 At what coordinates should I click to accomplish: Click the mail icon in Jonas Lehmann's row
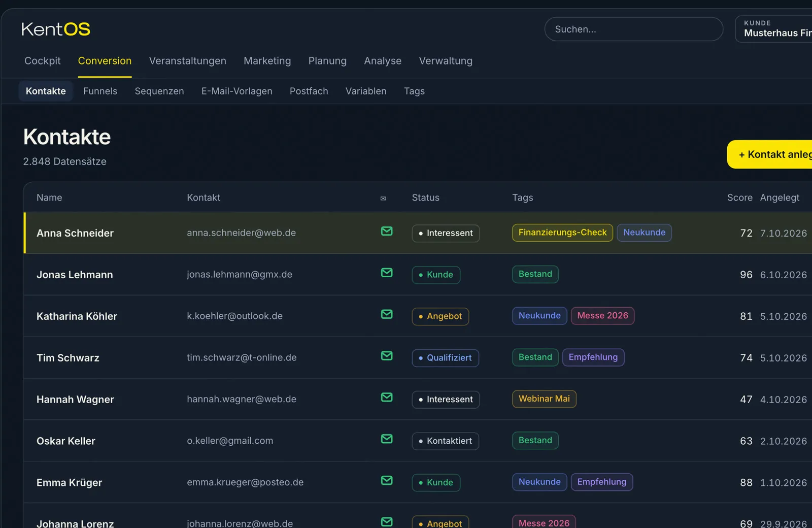click(387, 273)
